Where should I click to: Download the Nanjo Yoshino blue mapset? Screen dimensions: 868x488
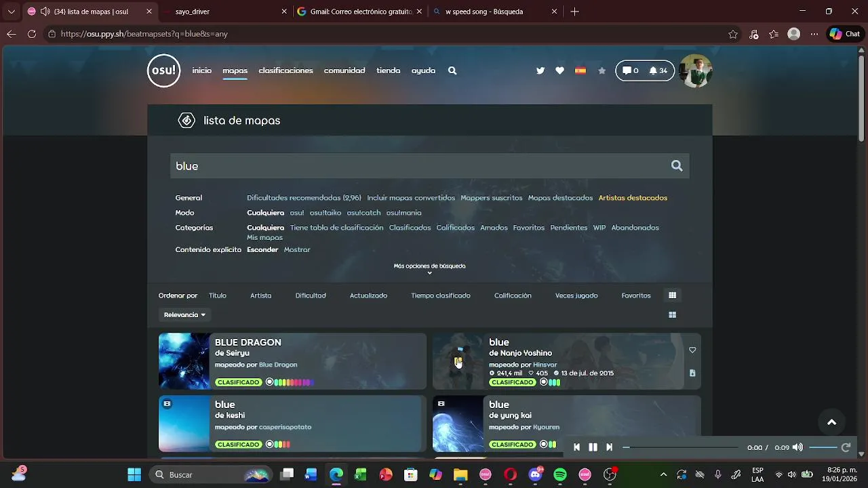coord(692,373)
